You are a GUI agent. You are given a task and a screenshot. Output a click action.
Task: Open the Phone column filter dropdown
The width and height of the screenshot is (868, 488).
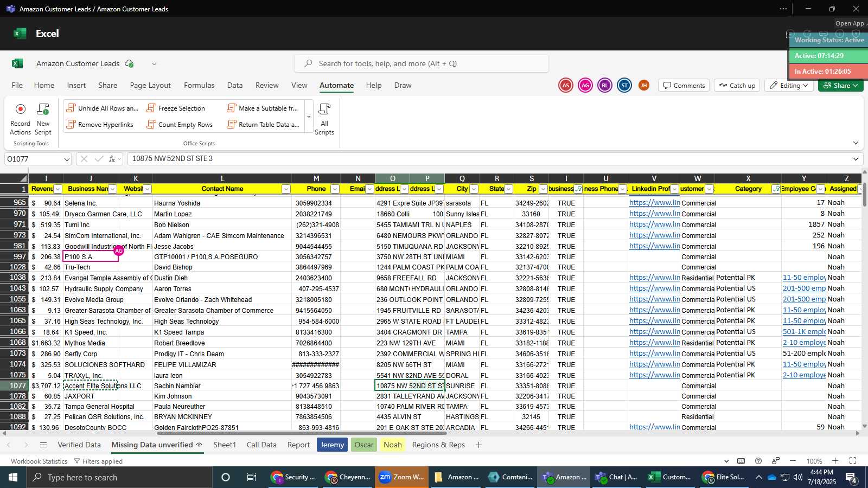click(335, 189)
